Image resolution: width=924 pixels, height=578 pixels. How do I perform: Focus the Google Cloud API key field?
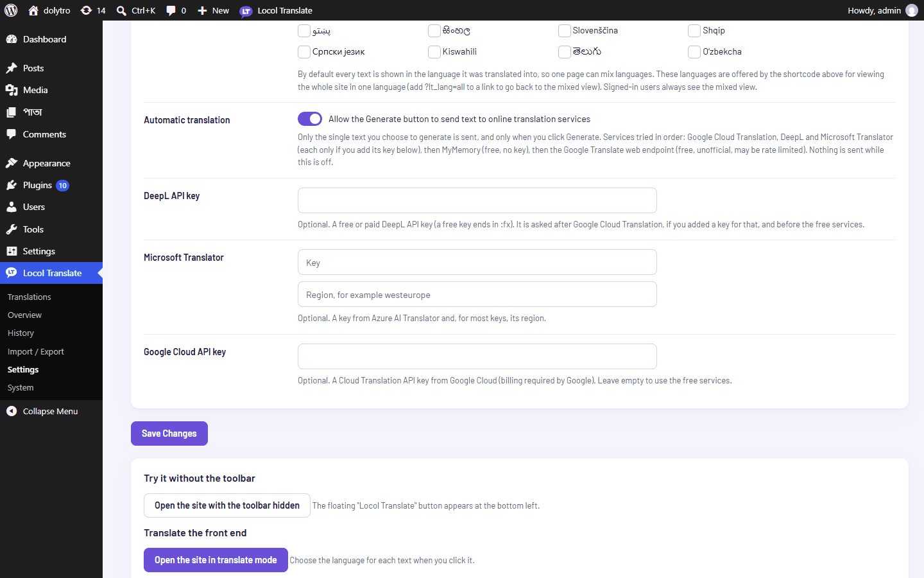[477, 356]
